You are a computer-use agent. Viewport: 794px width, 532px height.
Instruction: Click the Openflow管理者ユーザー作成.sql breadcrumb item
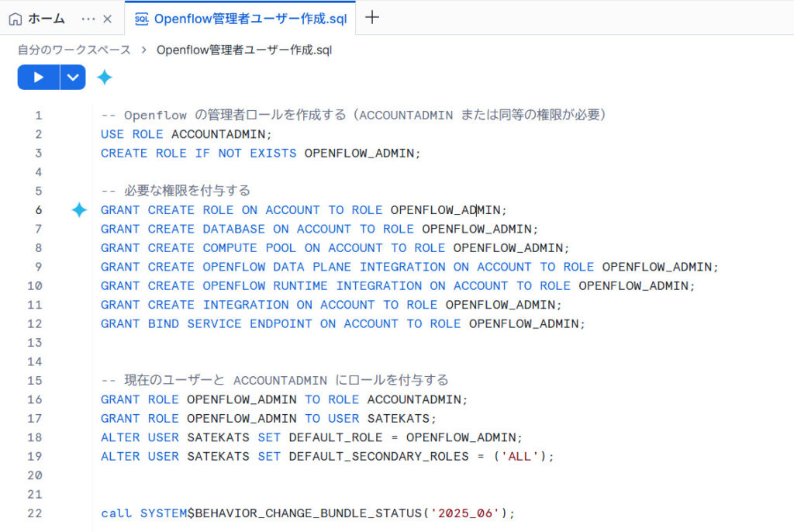click(244, 50)
